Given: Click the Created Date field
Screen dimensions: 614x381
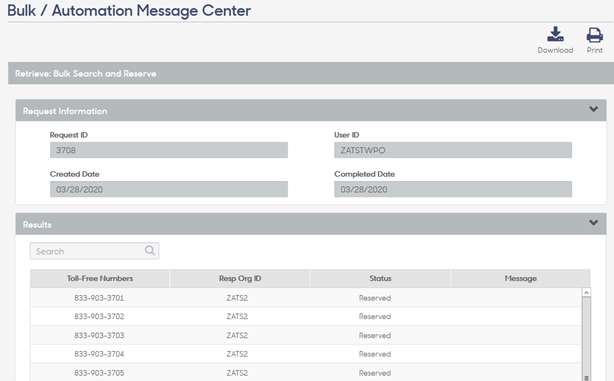Looking at the screenshot, I should click(169, 189).
